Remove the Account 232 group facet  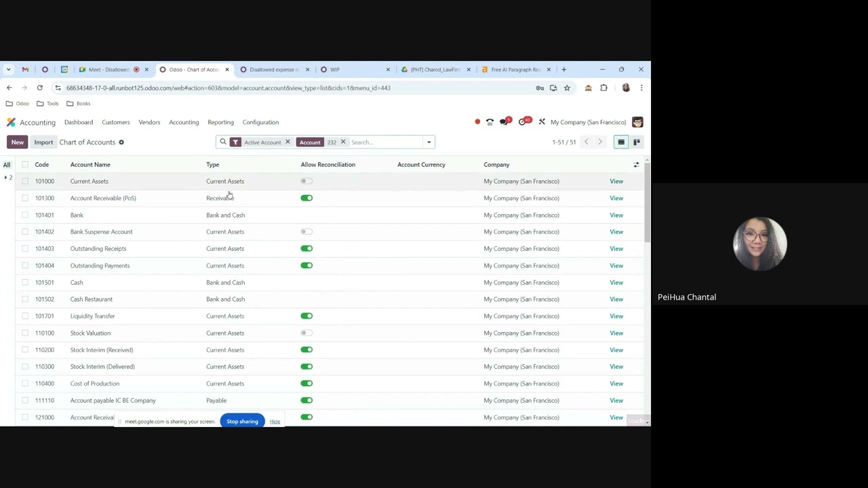point(343,142)
